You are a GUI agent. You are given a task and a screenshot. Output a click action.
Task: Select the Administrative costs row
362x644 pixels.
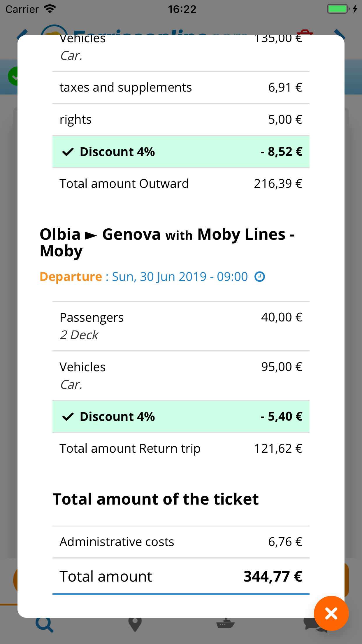pyautogui.click(x=181, y=542)
